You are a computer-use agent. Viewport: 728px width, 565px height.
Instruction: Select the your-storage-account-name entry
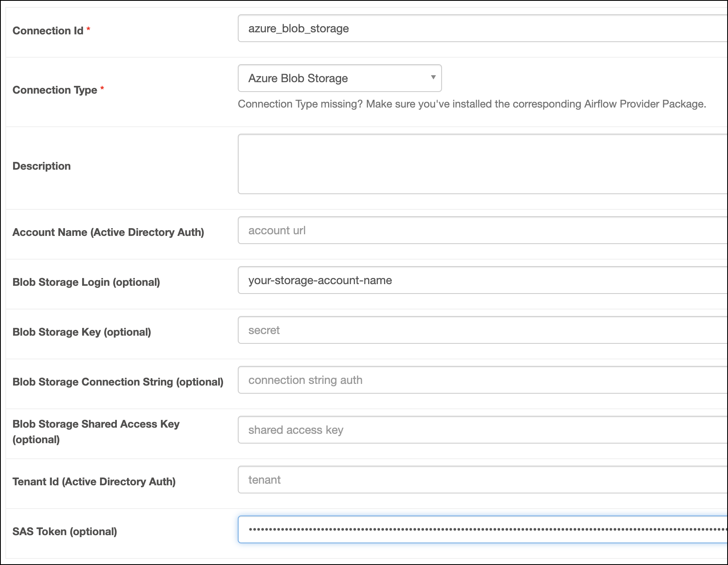pyautogui.click(x=320, y=280)
